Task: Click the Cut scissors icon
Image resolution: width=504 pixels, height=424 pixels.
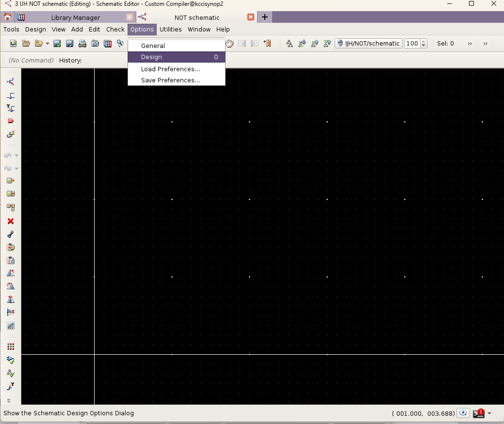Action: [11, 235]
